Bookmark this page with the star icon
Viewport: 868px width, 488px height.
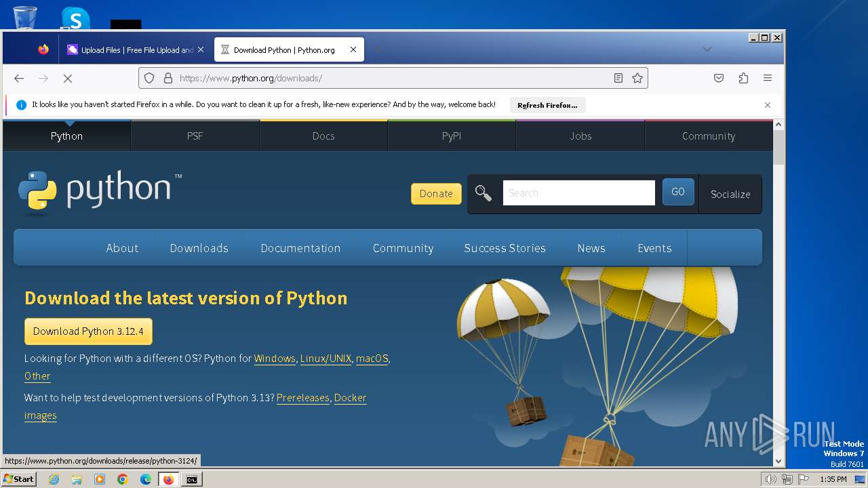click(637, 78)
